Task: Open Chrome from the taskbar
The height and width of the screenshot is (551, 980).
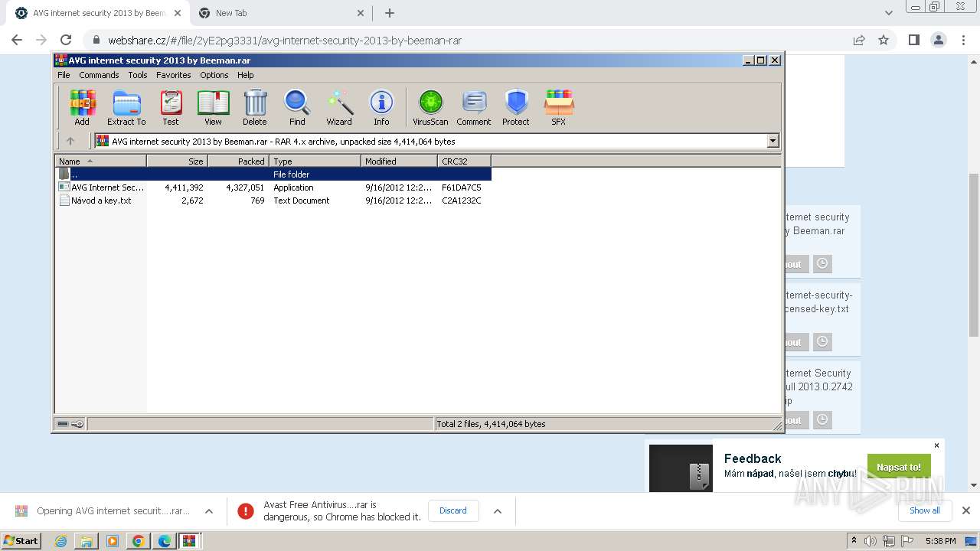Action: click(x=139, y=541)
